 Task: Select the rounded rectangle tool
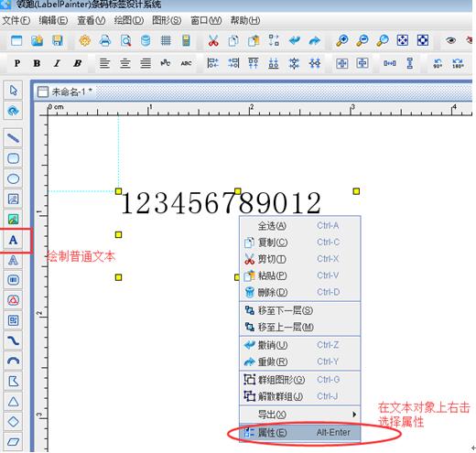click(x=13, y=158)
